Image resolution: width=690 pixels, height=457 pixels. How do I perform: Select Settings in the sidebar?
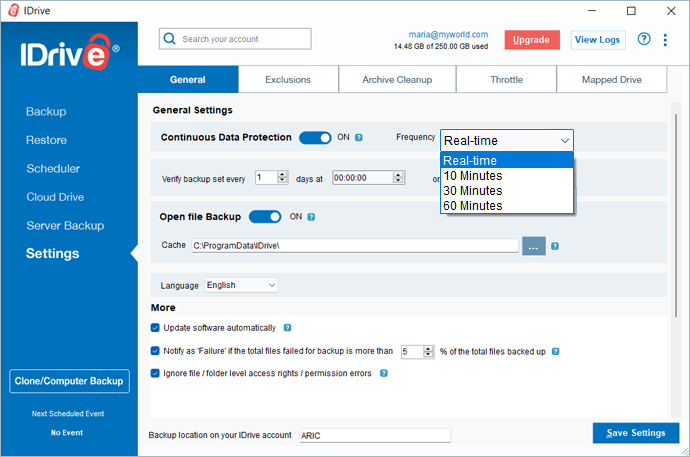click(52, 253)
